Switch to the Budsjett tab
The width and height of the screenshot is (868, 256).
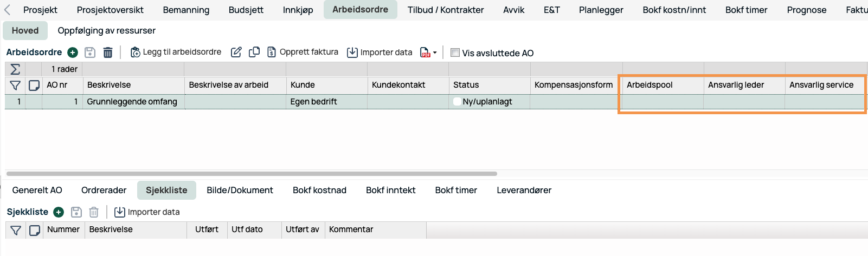point(246,10)
